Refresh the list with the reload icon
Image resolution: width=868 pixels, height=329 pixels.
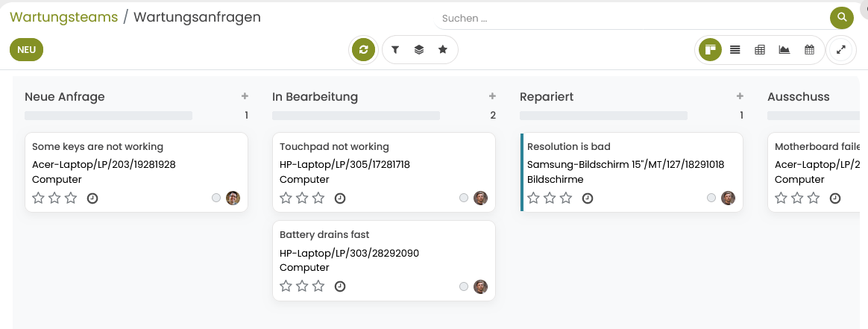363,50
